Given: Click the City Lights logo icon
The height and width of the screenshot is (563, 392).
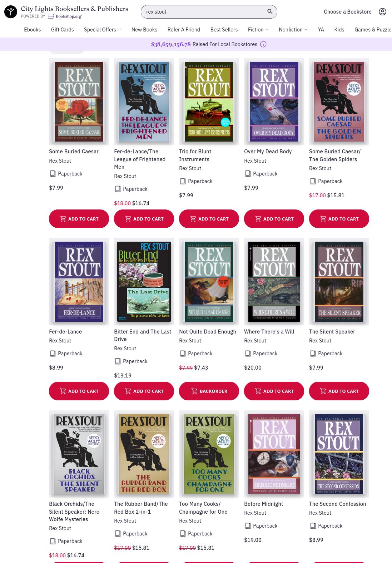Looking at the screenshot, I should tap(11, 12).
